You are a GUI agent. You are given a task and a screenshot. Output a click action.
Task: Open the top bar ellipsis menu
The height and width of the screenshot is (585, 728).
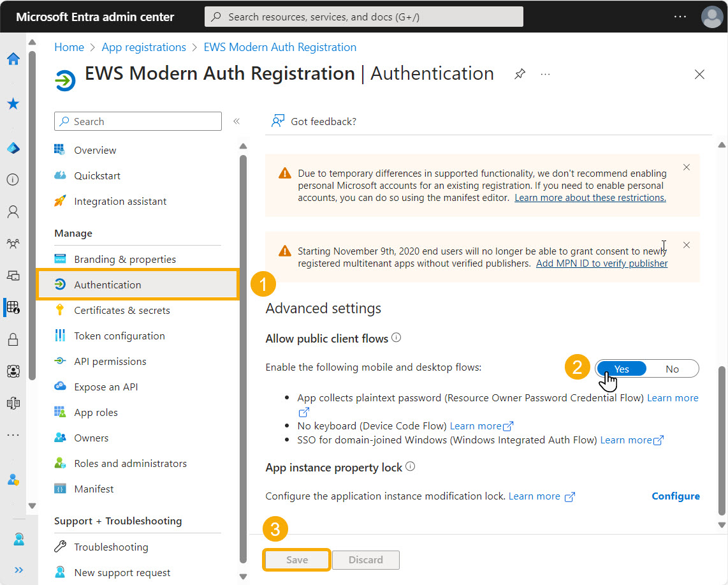click(680, 17)
